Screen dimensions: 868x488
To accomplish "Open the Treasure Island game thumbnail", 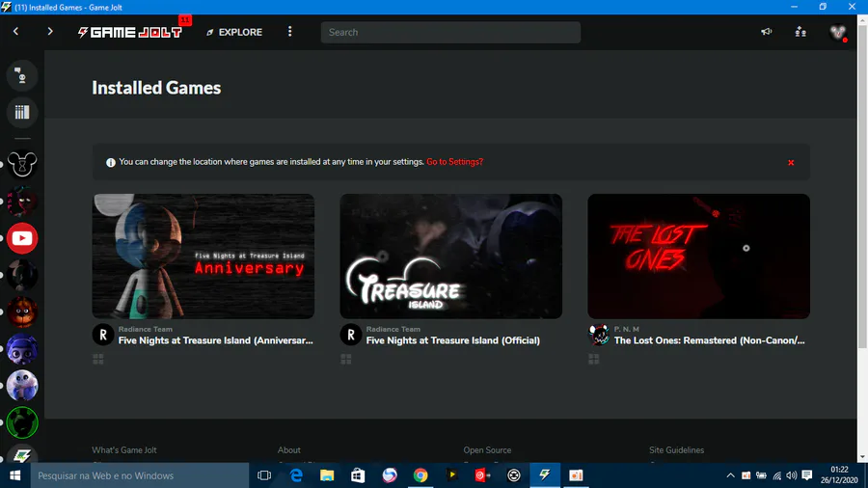I will click(451, 257).
